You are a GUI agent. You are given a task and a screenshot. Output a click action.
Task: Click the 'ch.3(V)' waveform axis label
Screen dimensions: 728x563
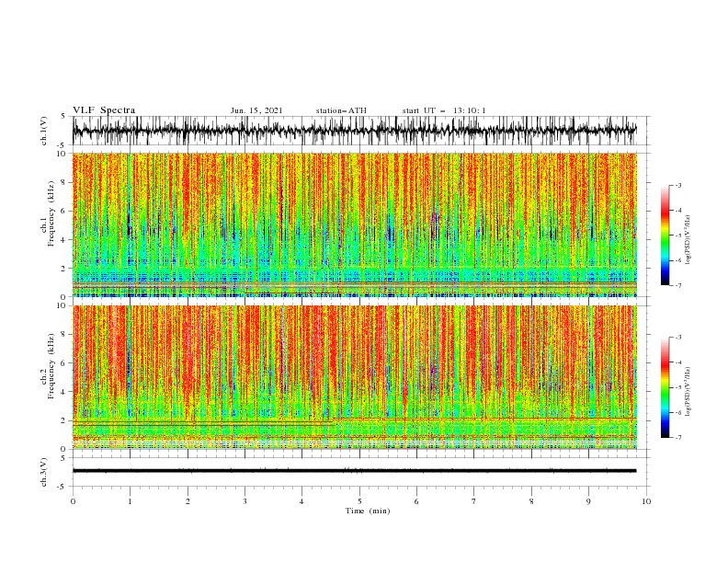tap(44, 472)
